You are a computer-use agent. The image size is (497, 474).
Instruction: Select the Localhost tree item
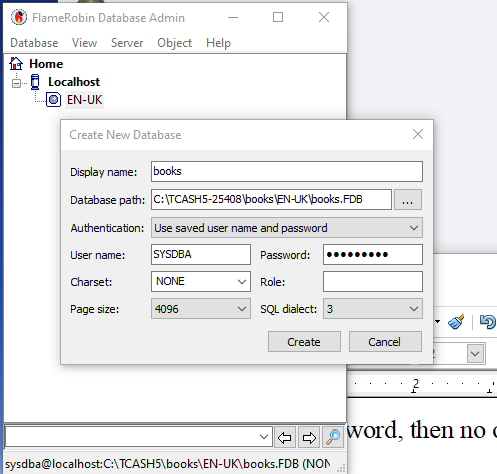point(74,82)
